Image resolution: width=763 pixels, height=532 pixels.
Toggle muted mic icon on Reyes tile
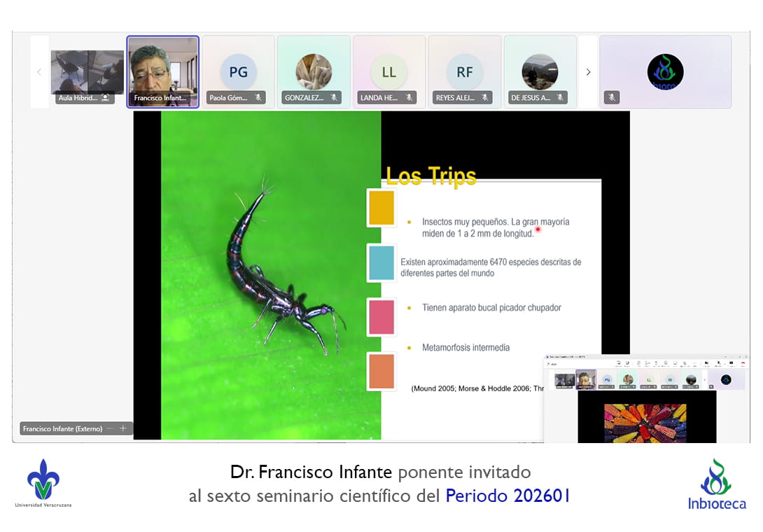[485, 98]
